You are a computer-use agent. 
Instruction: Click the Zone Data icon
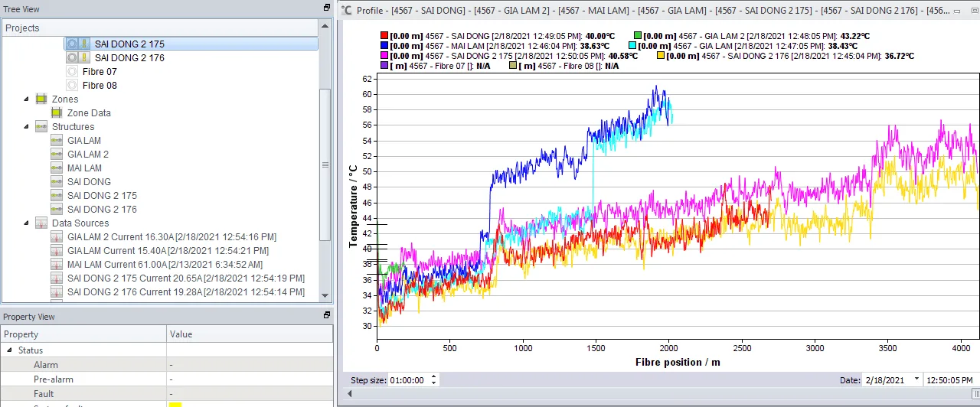pos(57,113)
